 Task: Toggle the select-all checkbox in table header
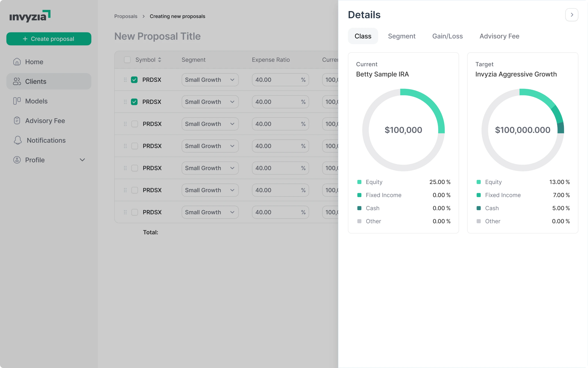point(127,60)
